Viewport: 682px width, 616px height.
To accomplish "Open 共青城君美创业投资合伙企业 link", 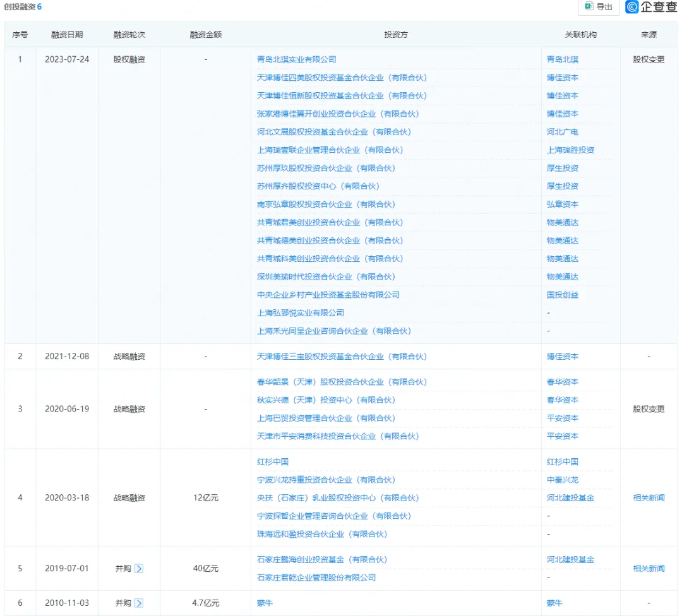I will [x=330, y=223].
